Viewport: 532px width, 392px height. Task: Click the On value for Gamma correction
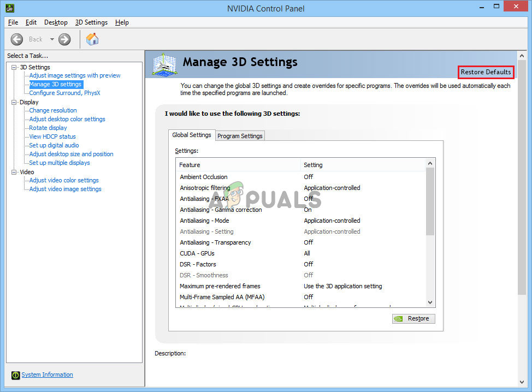point(308,210)
